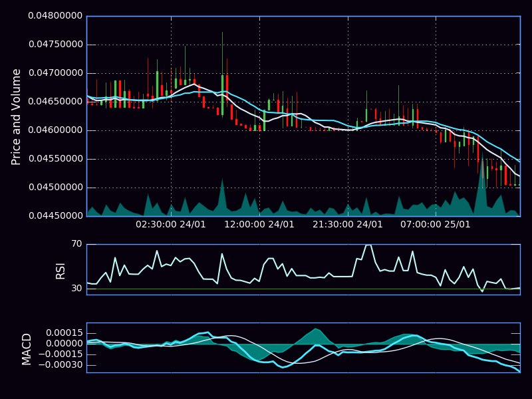Click the RSI 30 level label
Screen dimensions: 532x399
pyautogui.click(x=77, y=289)
